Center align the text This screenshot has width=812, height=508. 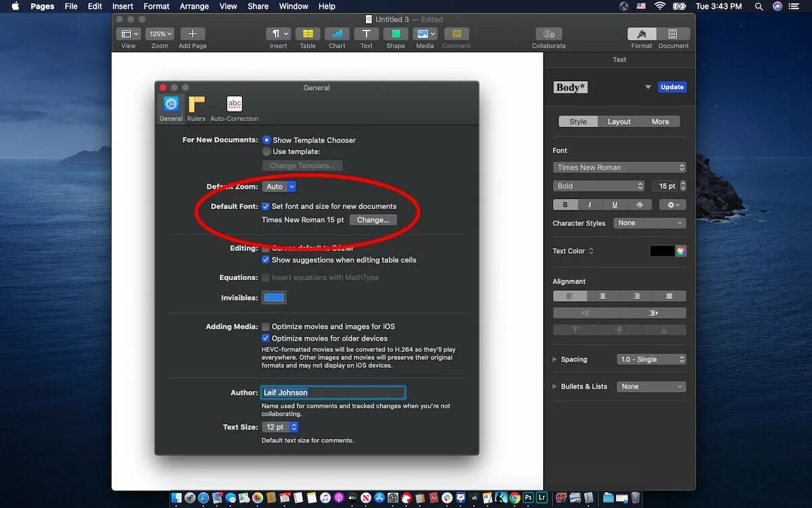(x=602, y=296)
